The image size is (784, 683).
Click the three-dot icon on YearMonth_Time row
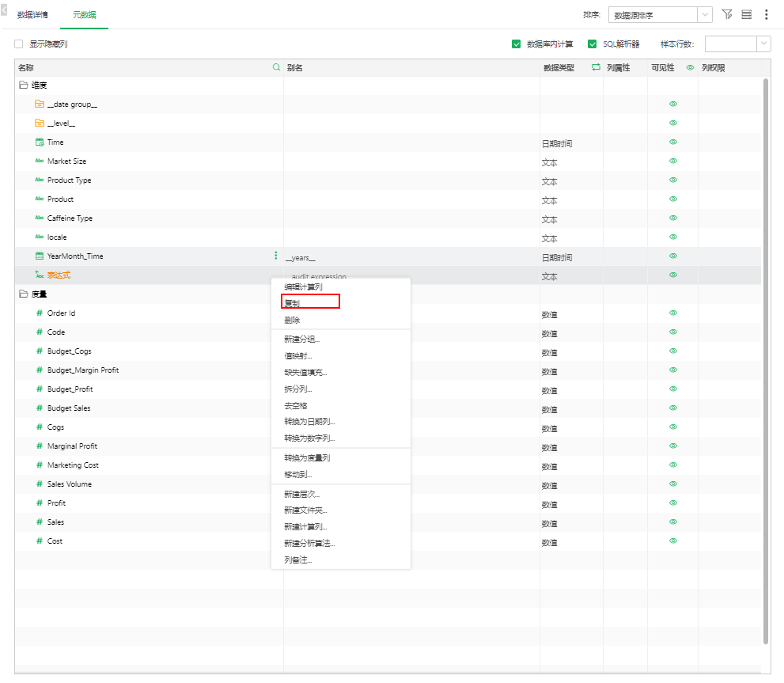point(276,256)
